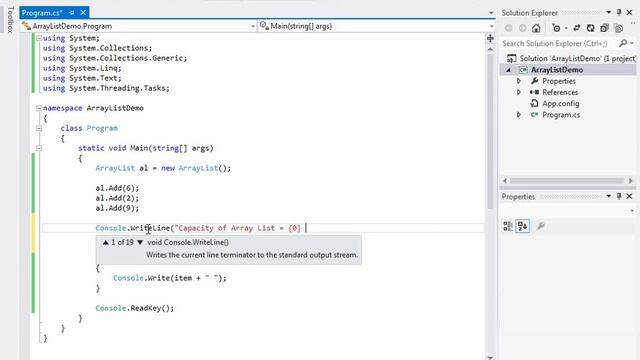Click the 'using System.Linq;' line

[x=82, y=68]
